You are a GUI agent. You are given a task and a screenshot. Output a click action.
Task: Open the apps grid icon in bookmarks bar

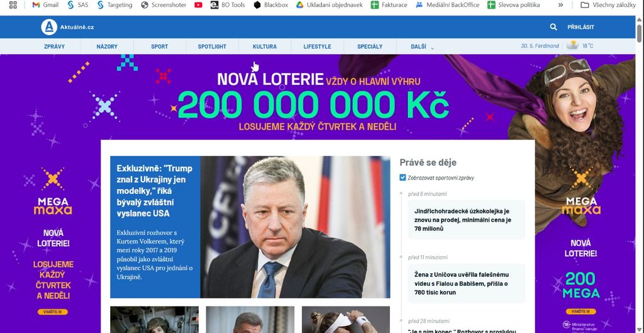[13, 5]
